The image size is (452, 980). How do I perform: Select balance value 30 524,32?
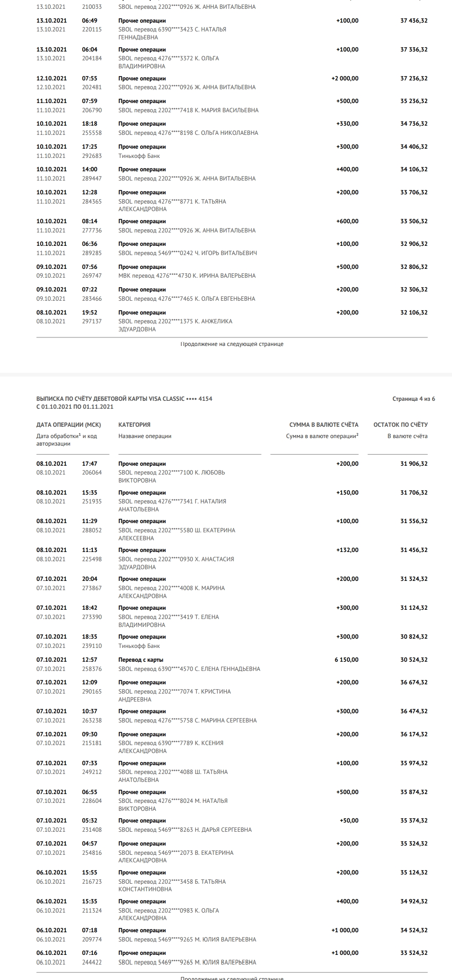(414, 660)
